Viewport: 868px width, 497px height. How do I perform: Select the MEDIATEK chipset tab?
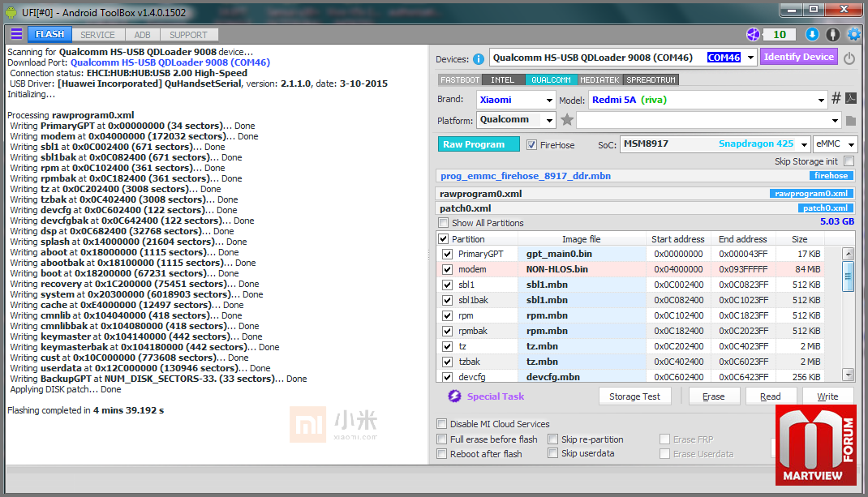tap(599, 80)
